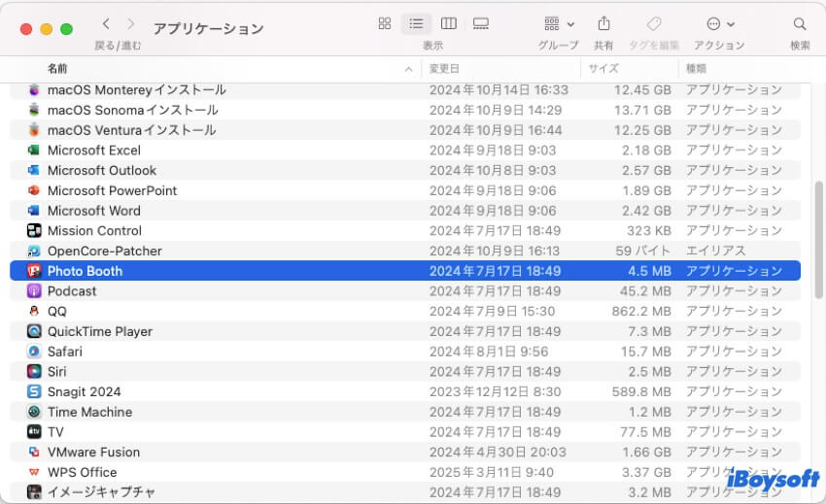Switch to gallery view
Viewport: 826px width, 504px height.
pyautogui.click(x=480, y=23)
